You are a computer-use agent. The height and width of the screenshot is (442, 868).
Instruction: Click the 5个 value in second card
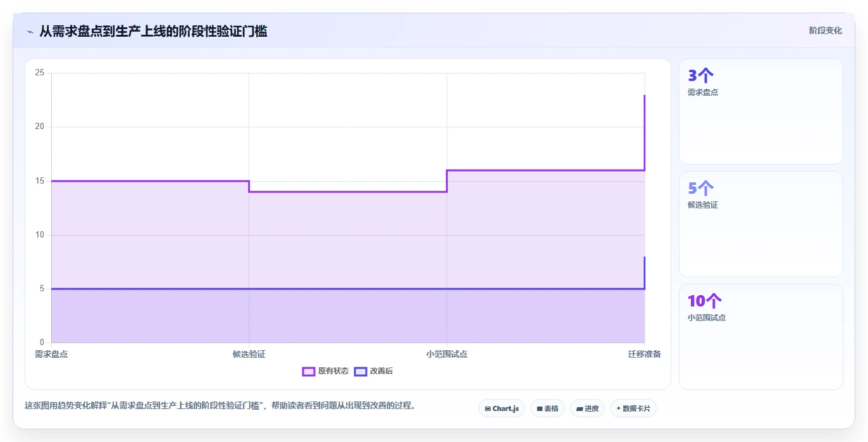coord(700,189)
